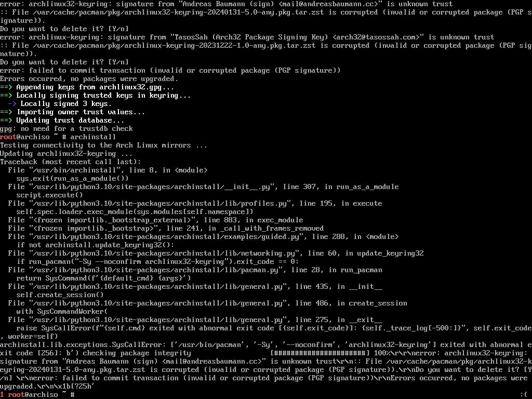This screenshot has width=532, height=399.
Task: Click the second 'Do you want to delete it?' prompt
Action: click(64, 62)
